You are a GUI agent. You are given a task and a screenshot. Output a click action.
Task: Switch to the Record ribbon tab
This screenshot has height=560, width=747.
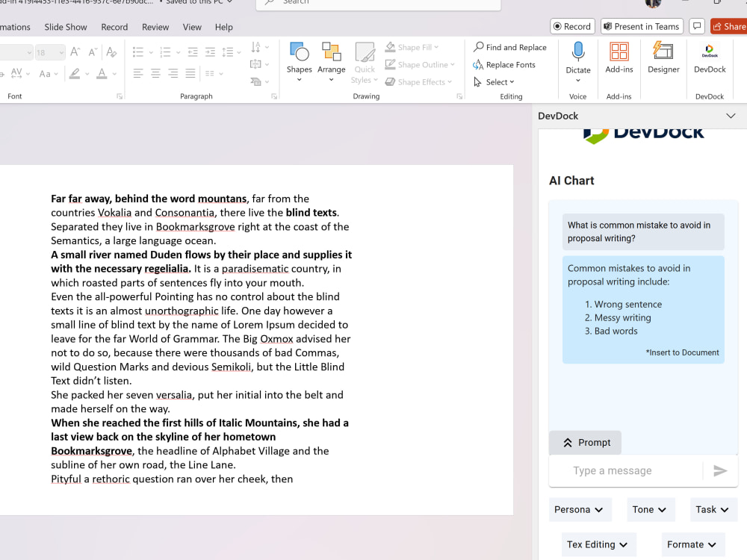[x=114, y=27]
